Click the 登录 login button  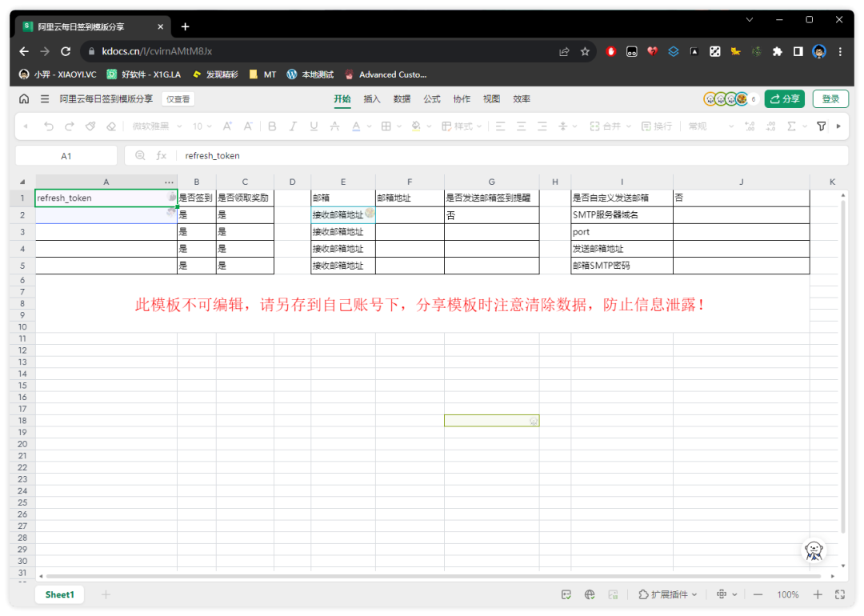(830, 99)
